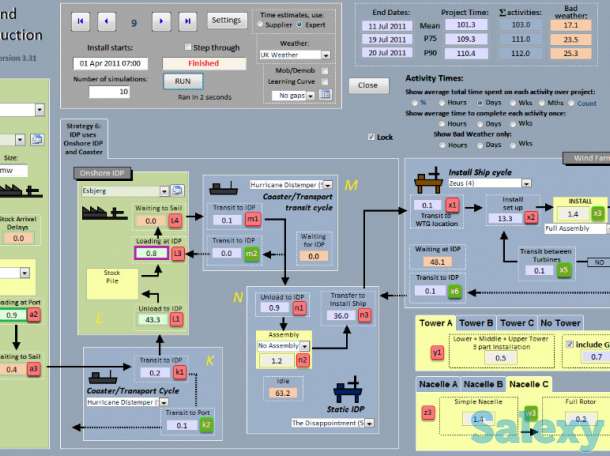Switch to Nacelle C tab
The height and width of the screenshot is (456, 610).
(529, 384)
